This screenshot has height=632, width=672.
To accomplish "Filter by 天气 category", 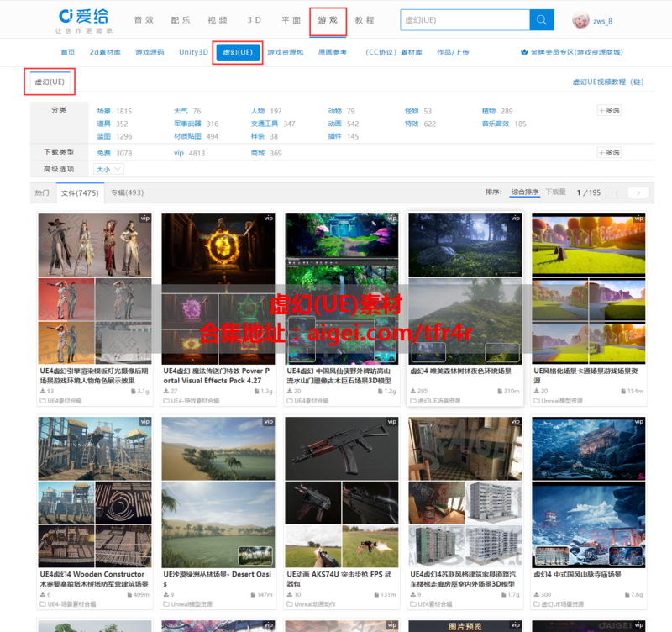I will [181, 111].
